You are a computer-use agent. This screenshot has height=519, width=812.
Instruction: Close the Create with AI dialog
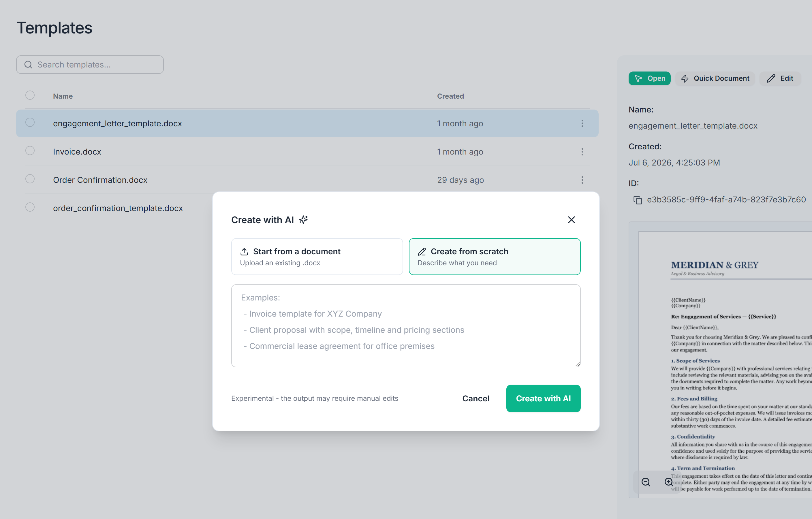(571, 220)
